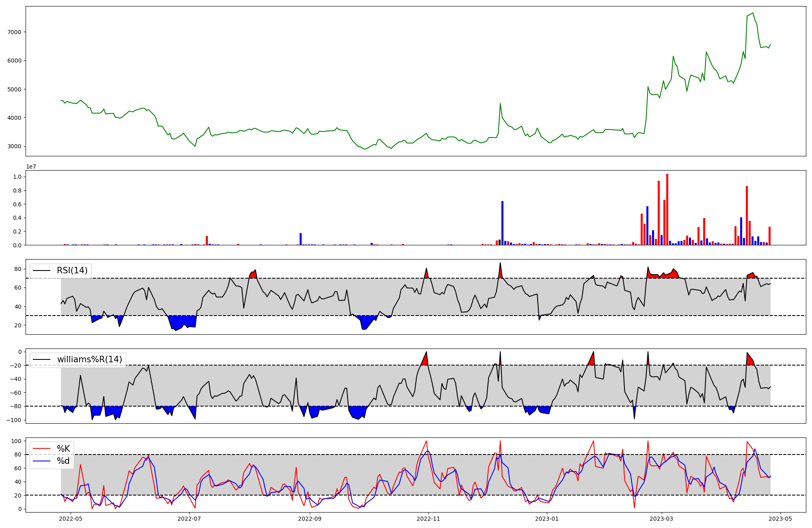Click the 2022-05 x-axis date label

71,519
